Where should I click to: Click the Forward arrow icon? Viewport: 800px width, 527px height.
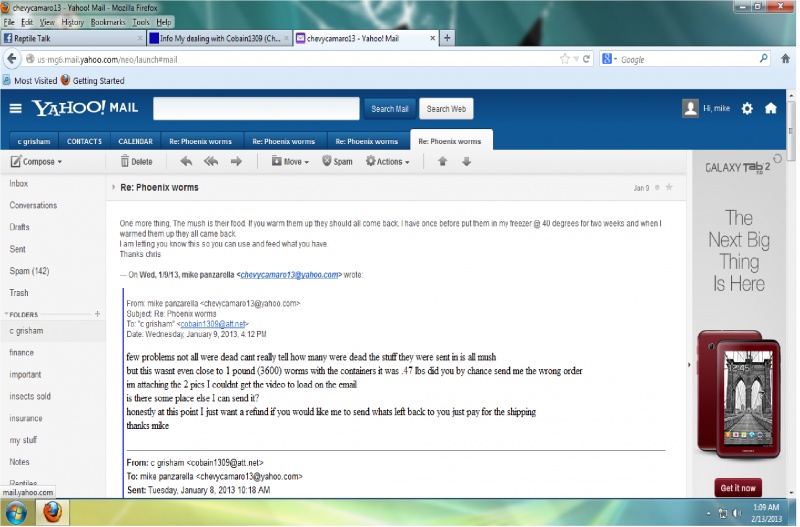(236, 162)
